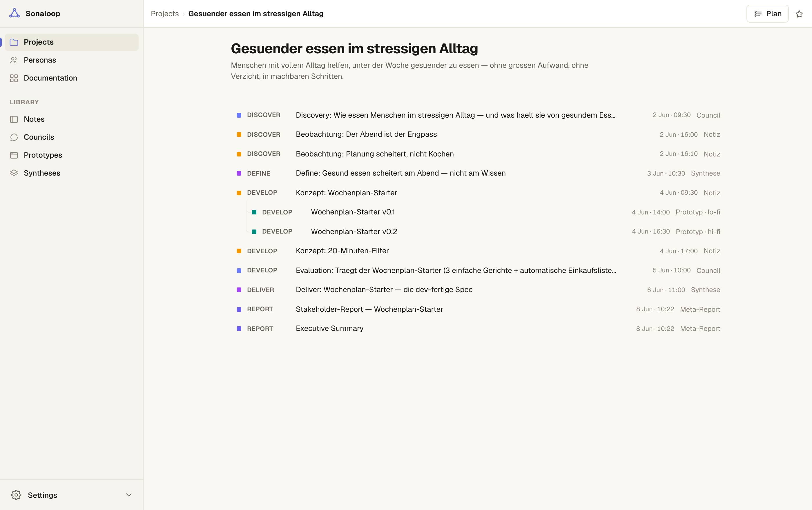The image size is (812, 510).
Task: Click marker of Executive Summary row
Action: 239,328
